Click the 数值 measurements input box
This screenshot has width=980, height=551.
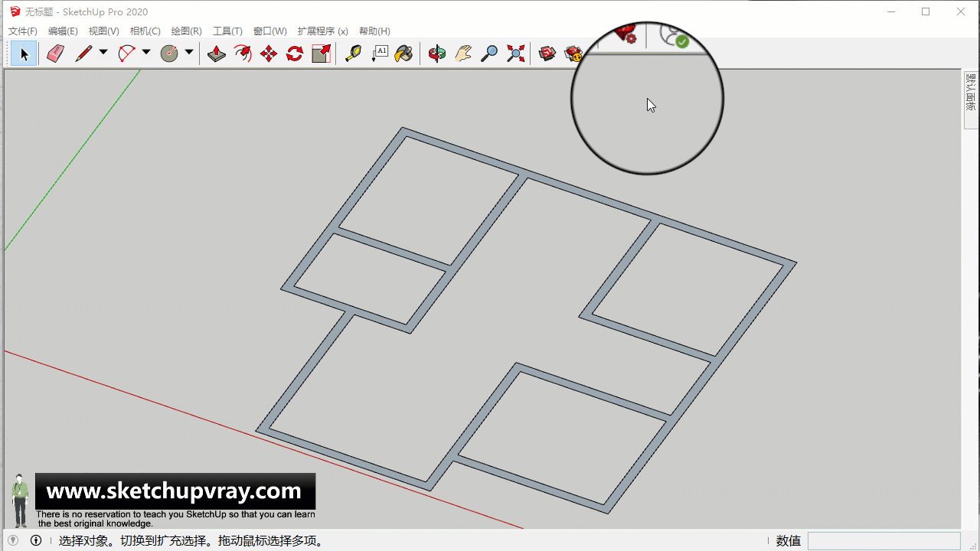(x=884, y=541)
